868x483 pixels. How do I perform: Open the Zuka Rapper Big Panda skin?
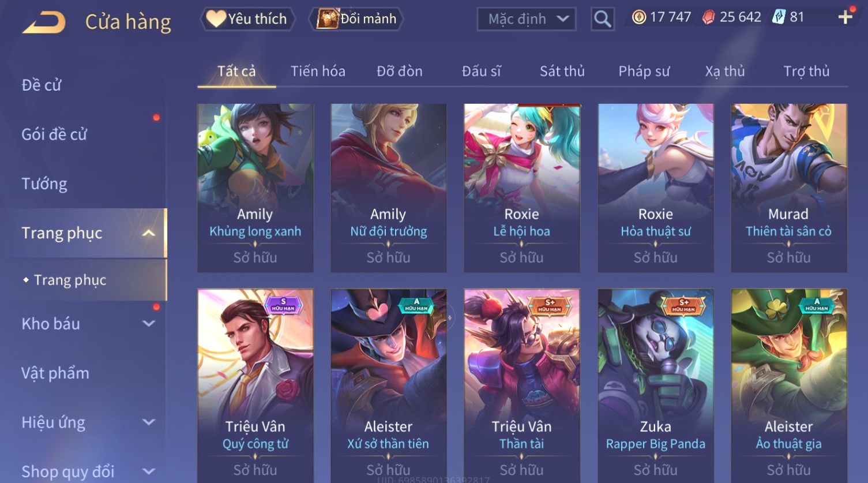point(655,385)
